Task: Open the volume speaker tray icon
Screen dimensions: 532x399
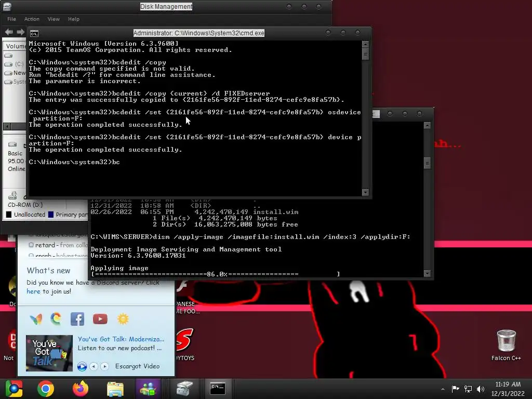Action: tap(481, 389)
